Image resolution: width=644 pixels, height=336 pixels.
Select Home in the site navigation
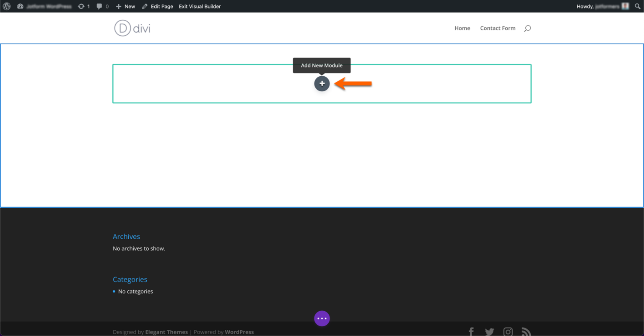point(462,28)
